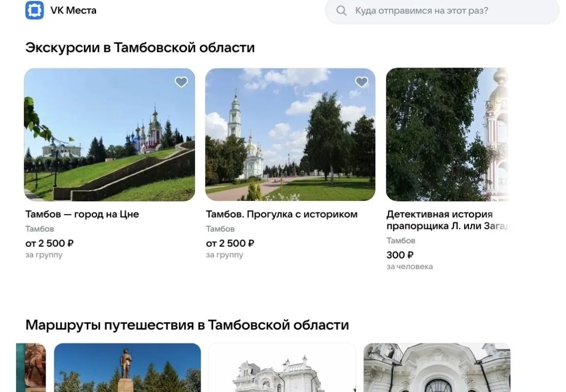566x392 pixels.
Task: Favorite the 'Тамбов — город на Цне' excursion heart
Action: click(181, 82)
